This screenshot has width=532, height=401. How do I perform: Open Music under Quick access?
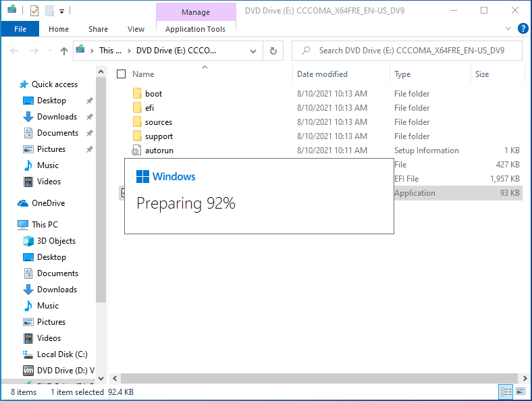48,165
